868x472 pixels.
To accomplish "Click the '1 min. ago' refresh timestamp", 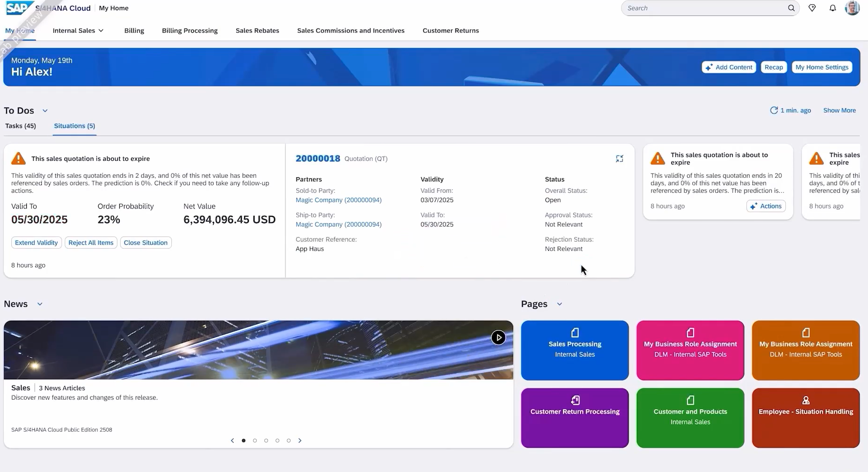I will (x=796, y=110).
